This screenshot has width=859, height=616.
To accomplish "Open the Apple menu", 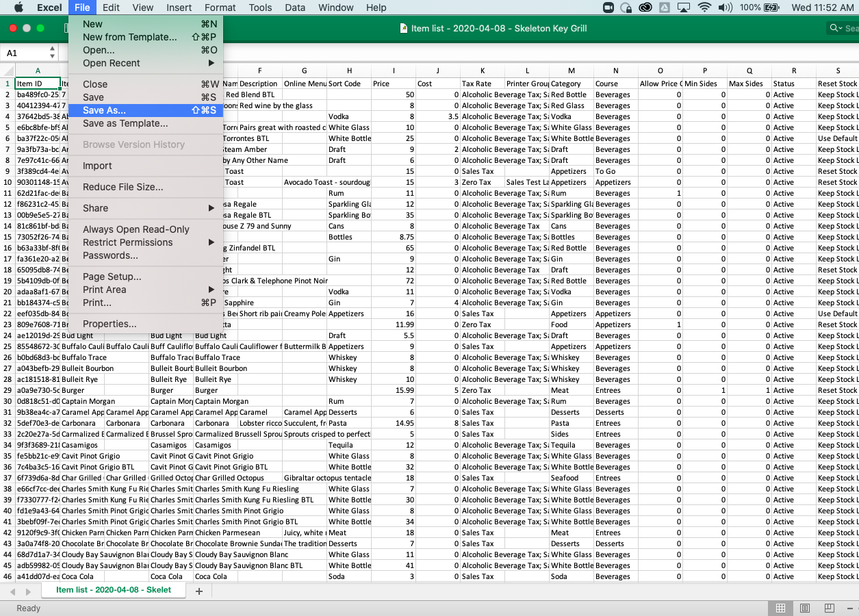I will point(18,8).
